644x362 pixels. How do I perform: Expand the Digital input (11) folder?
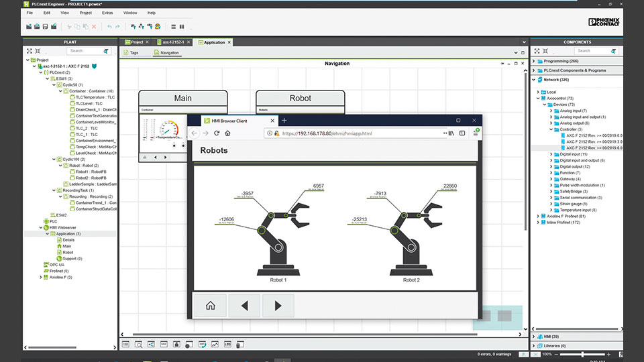551,154
